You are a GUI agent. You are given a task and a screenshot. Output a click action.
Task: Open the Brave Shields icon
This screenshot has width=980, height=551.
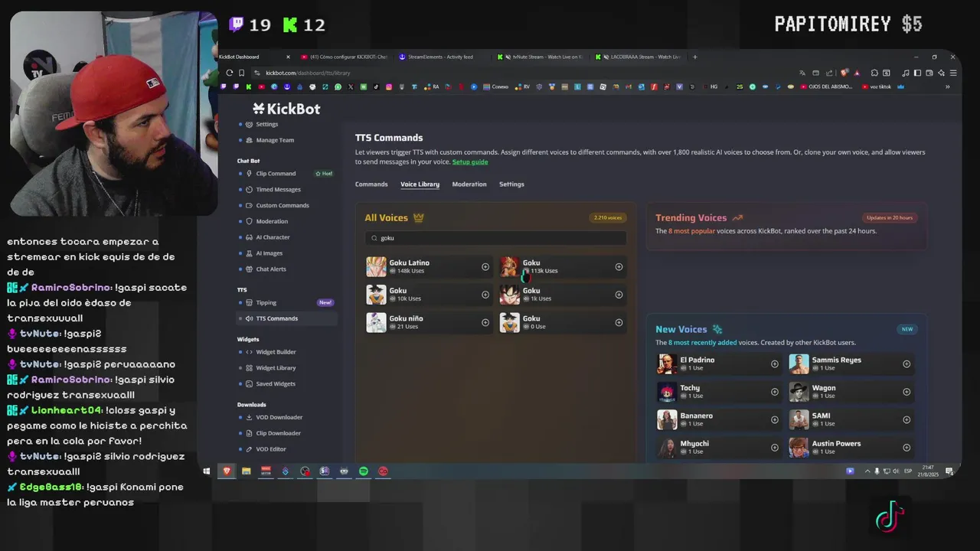click(844, 73)
